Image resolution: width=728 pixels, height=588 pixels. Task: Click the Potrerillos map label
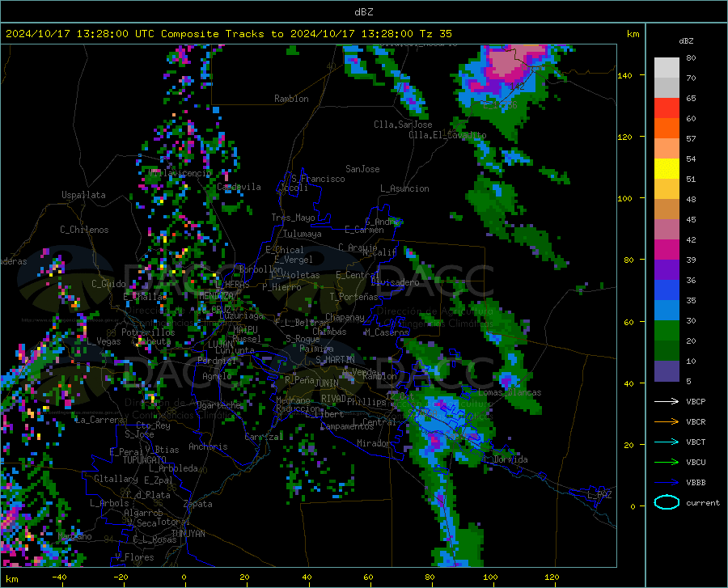tap(148, 332)
